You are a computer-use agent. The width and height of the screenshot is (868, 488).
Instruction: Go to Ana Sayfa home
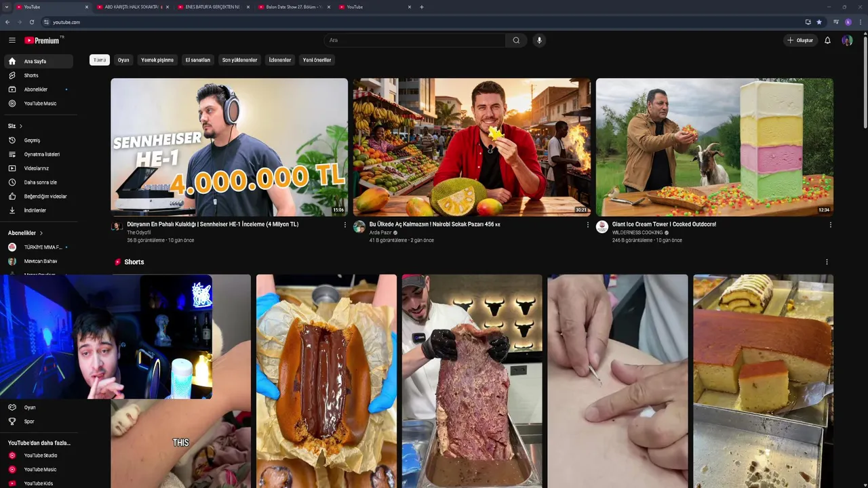pos(38,61)
